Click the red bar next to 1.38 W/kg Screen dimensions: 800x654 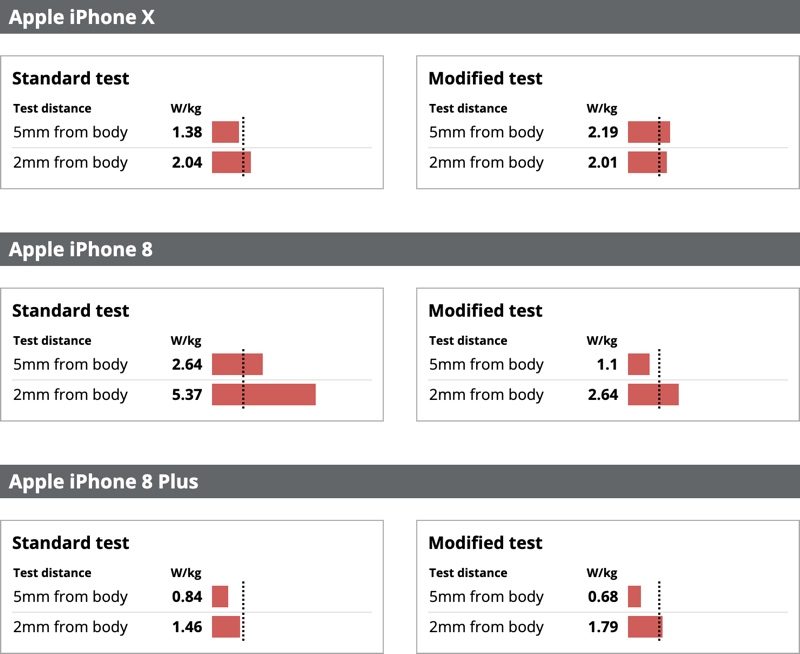[225, 132]
